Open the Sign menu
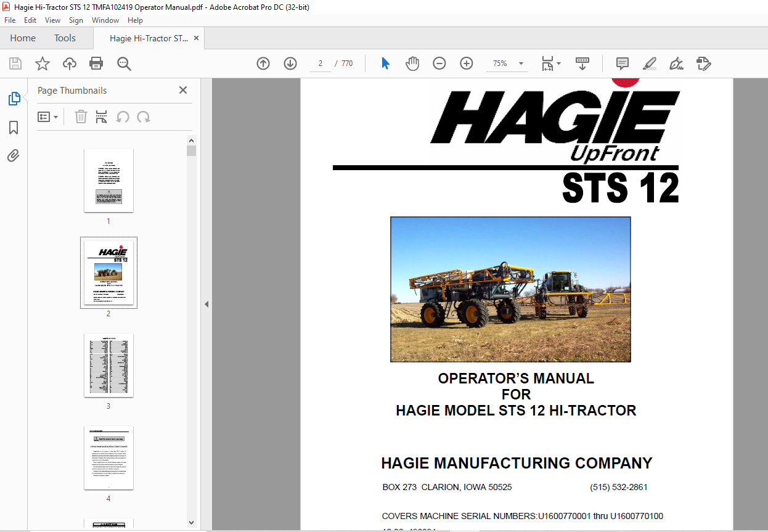768x532 pixels. pos(76,20)
